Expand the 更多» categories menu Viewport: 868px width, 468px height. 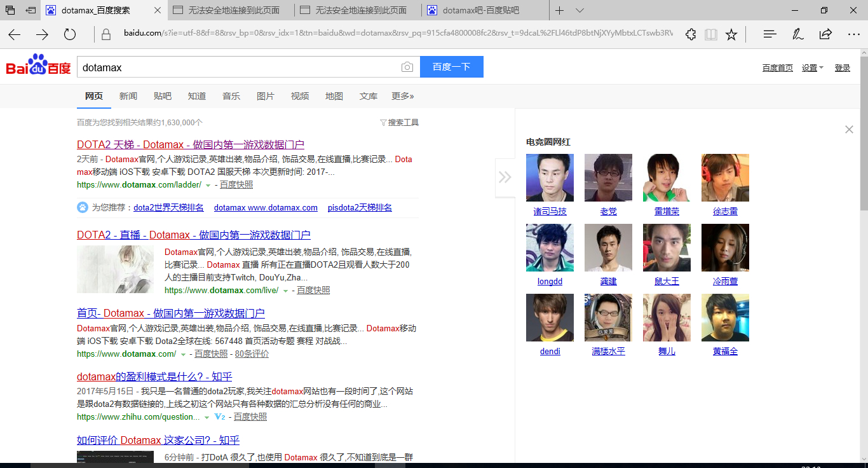pos(402,96)
